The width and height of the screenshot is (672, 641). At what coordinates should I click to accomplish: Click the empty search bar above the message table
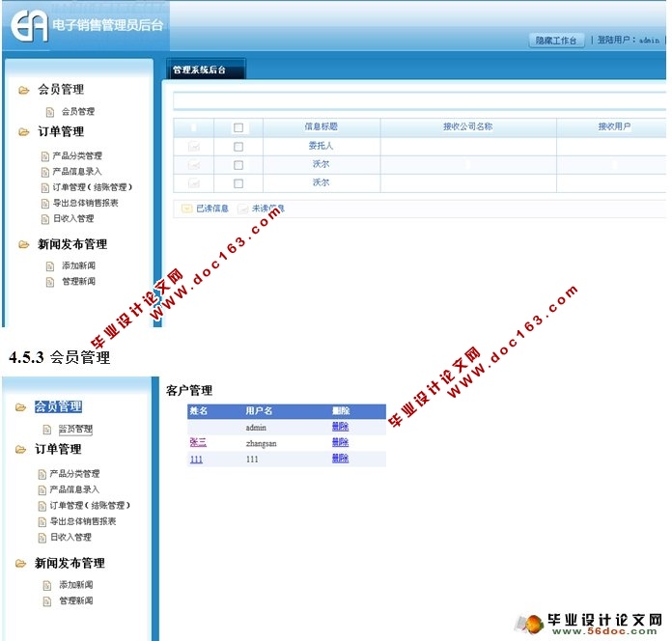coord(419,101)
